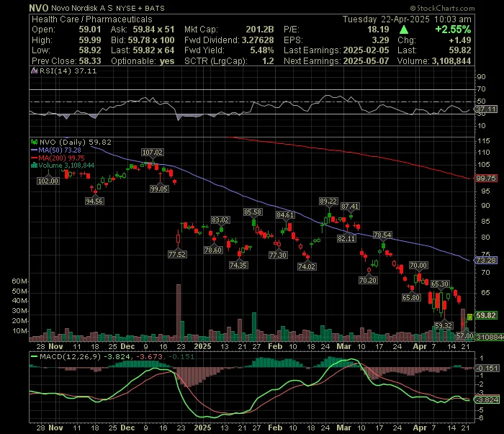The width and height of the screenshot is (504, 434).
Task: Click the NVO ticker symbol title
Action: click(x=39, y=8)
